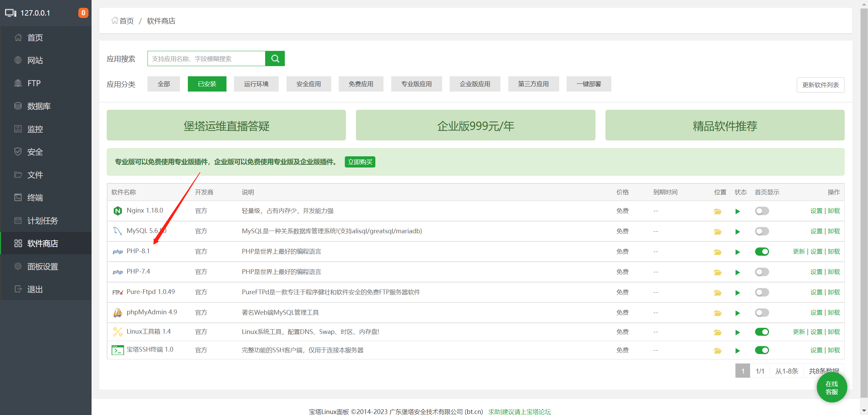The height and width of the screenshot is (415, 868).
Task: Click the running status arrow for Nginx
Action: (737, 211)
